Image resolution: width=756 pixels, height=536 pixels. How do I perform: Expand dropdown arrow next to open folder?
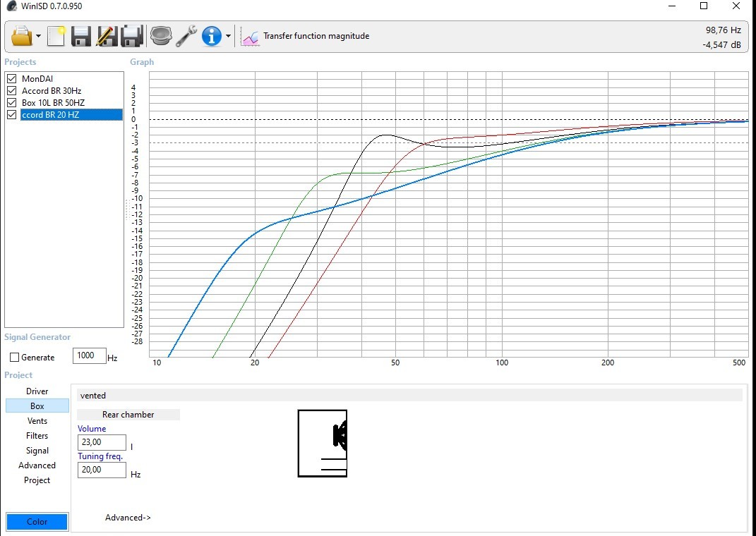click(39, 36)
